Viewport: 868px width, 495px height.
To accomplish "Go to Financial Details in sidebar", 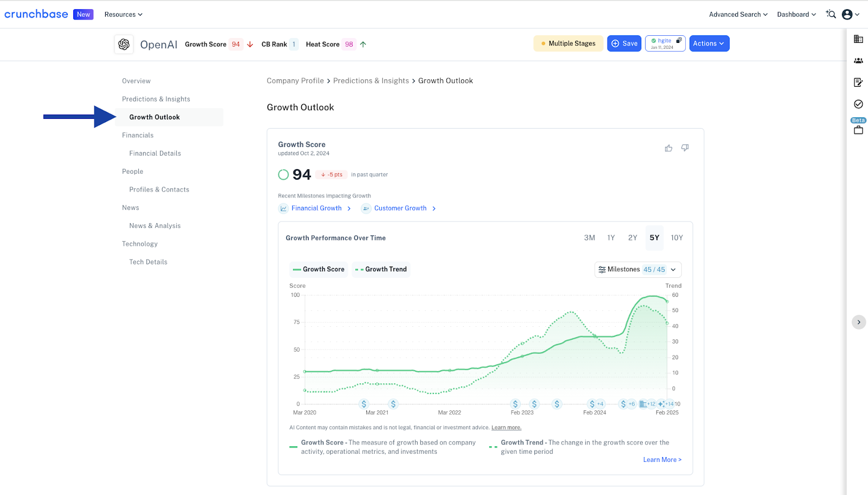I will click(155, 154).
